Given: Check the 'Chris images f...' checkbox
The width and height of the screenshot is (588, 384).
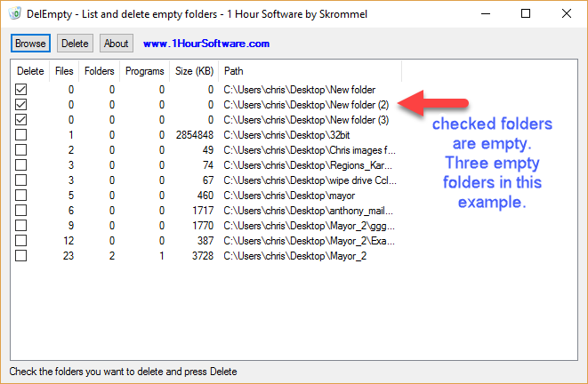Looking at the screenshot, I should (x=21, y=150).
